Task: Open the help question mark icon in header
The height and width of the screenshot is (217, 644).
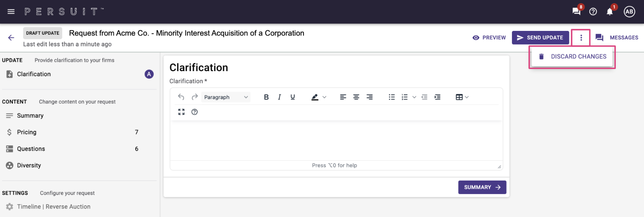Action: click(x=593, y=12)
